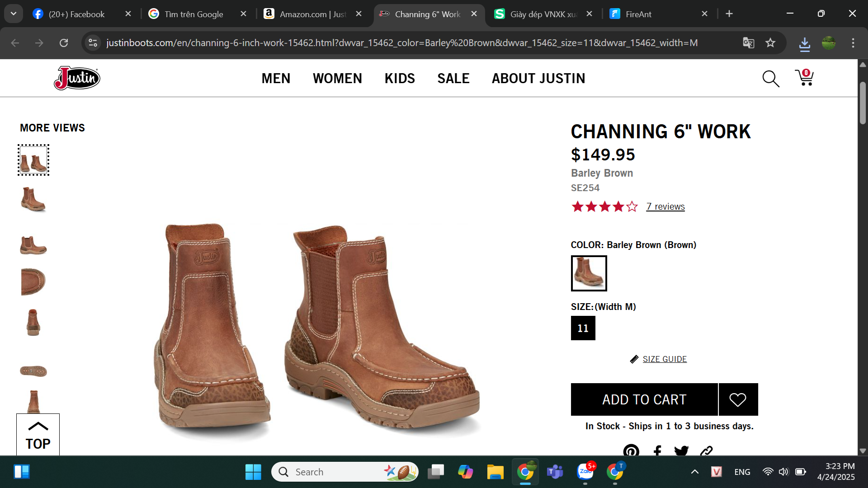Add boot to wishlist with heart icon
This screenshot has width=868, height=488.
[x=737, y=399]
